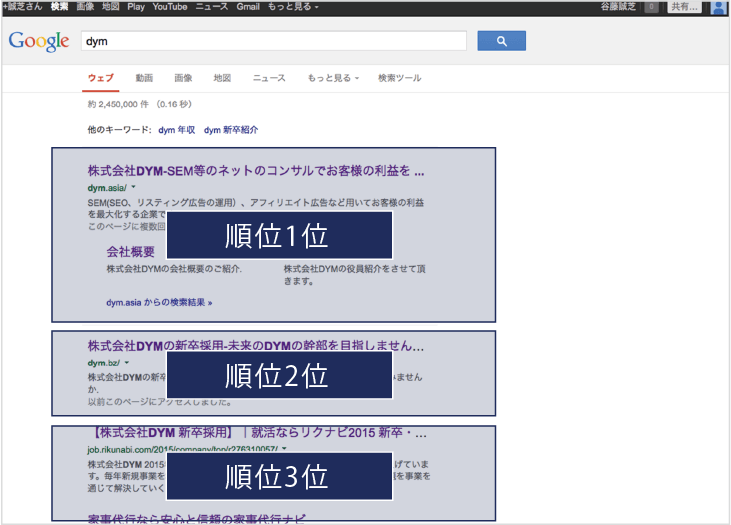The height and width of the screenshot is (525, 731).
Task: Open Gmail from the top black bar
Action: pos(248,7)
